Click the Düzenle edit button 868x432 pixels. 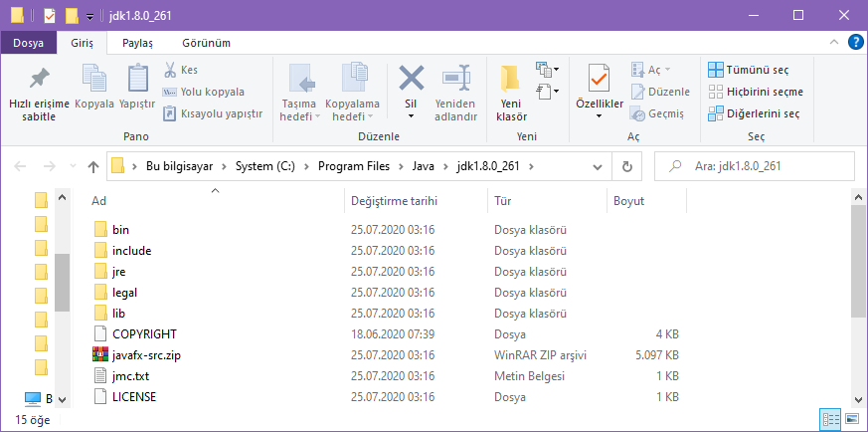click(x=660, y=92)
